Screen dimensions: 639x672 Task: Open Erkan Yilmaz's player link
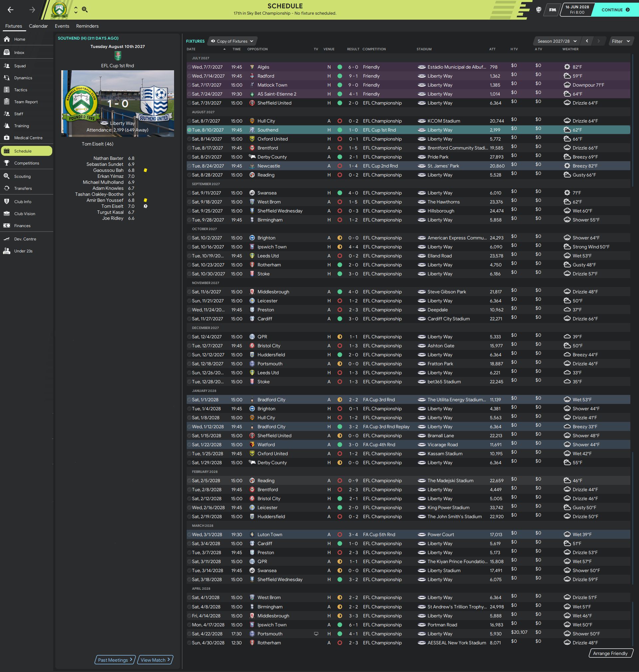point(110,176)
